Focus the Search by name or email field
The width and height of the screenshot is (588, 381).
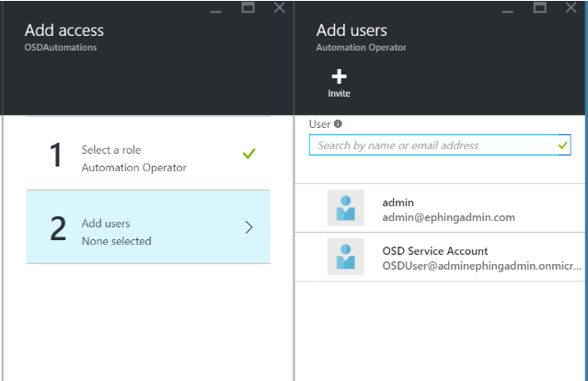440,145
